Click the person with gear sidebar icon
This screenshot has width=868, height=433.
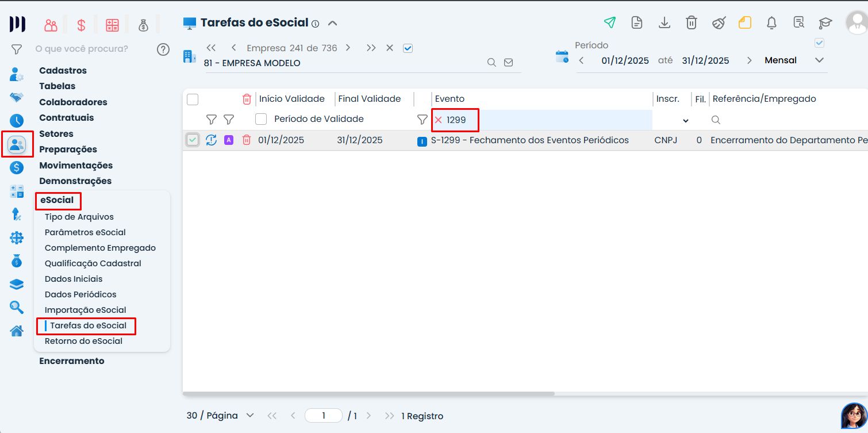[x=17, y=74]
